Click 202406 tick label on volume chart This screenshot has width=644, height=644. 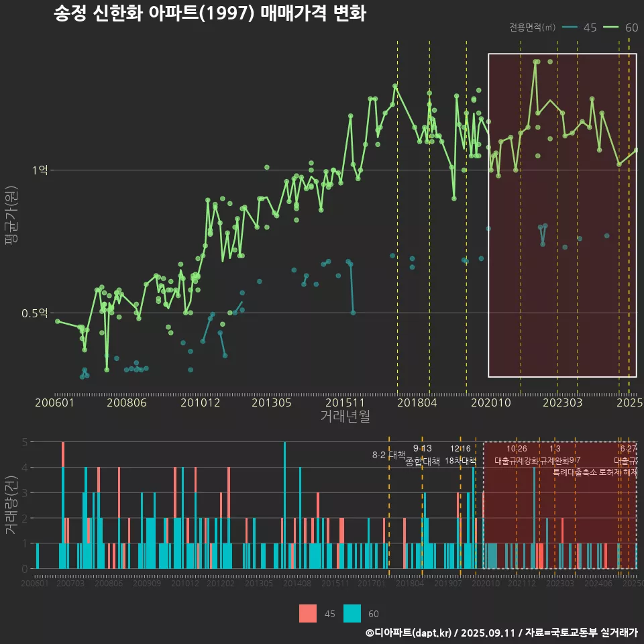(598, 583)
